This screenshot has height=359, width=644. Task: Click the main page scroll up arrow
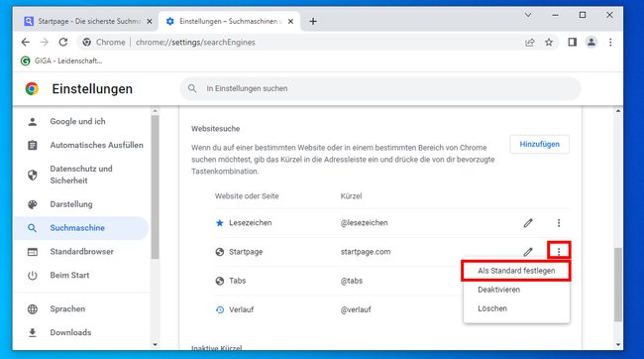click(617, 111)
